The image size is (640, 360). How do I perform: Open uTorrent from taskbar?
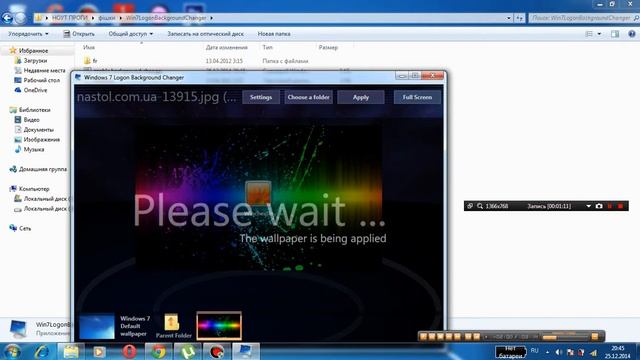[187, 351]
